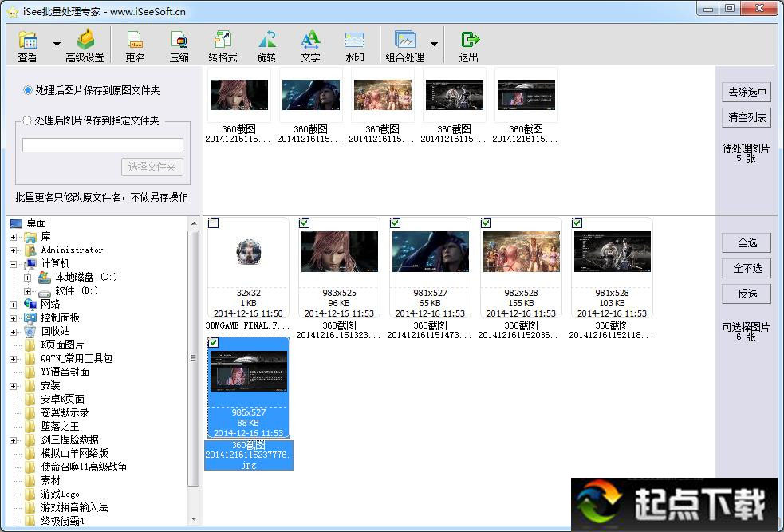This screenshot has height=532, width=784.
Task: Select the 65 KB image thumbnail
Action: [431, 251]
